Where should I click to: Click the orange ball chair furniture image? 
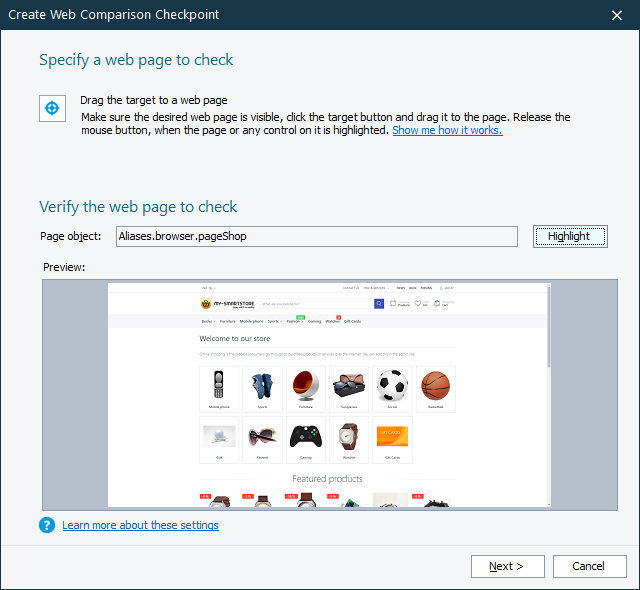(306, 386)
